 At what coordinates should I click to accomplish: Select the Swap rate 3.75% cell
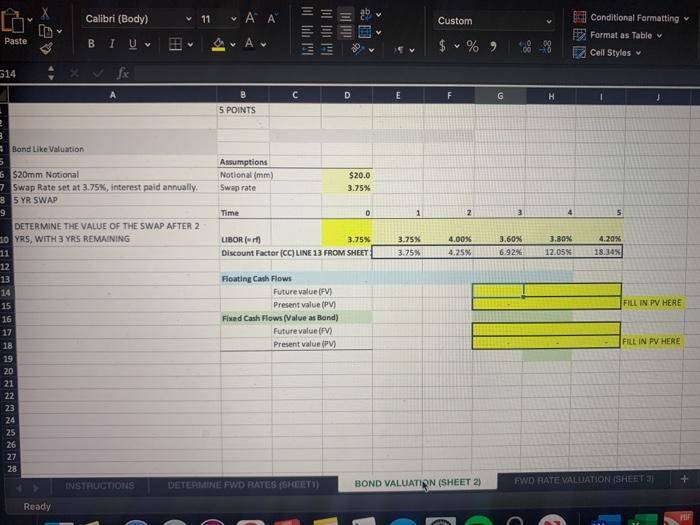347,188
